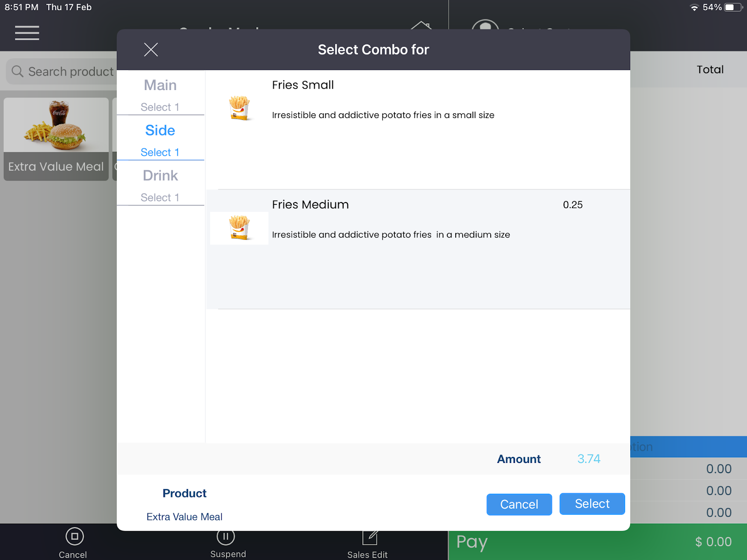Viewport: 747px width, 560px height.
Task: Switch to the Side combo tab
Action: click(x=160, y=138)
